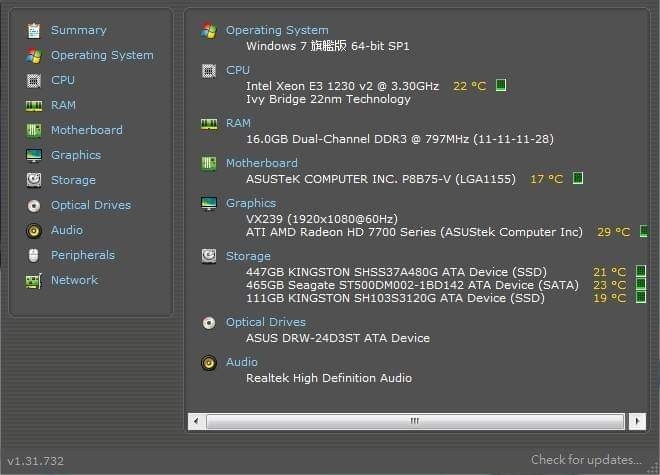The height and width of the screenshot is (475, 660).
Task: Click the RAM heading link in summary
Action: 238,123
